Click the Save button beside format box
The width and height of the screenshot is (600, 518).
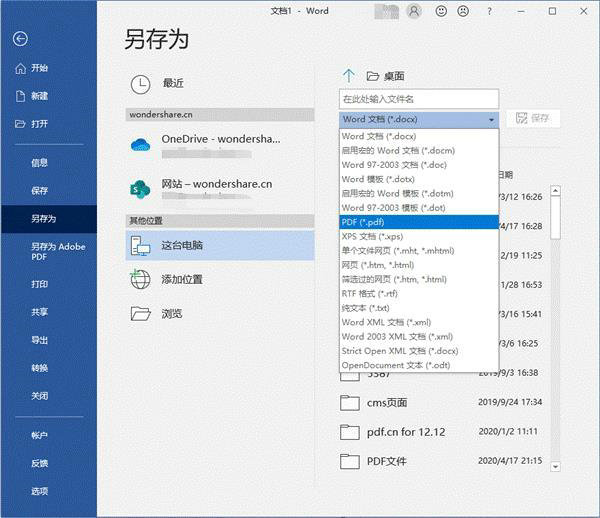532,119
